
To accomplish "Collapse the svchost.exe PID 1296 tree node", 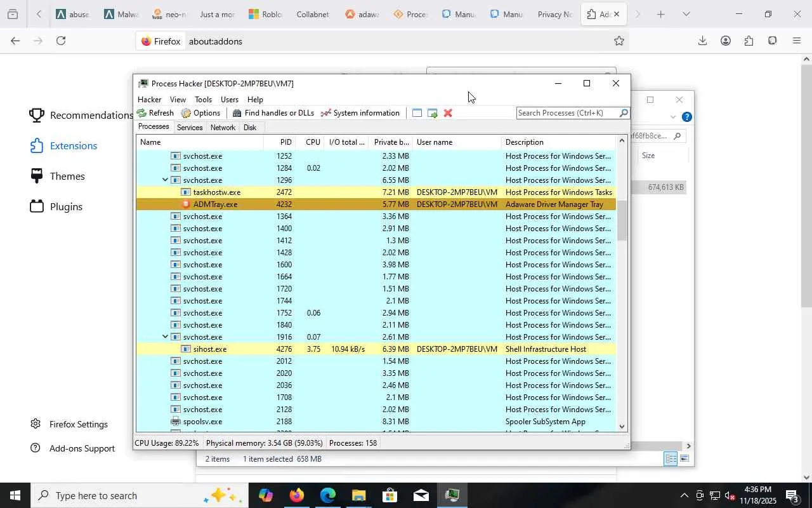I will [x=165, y=180].
